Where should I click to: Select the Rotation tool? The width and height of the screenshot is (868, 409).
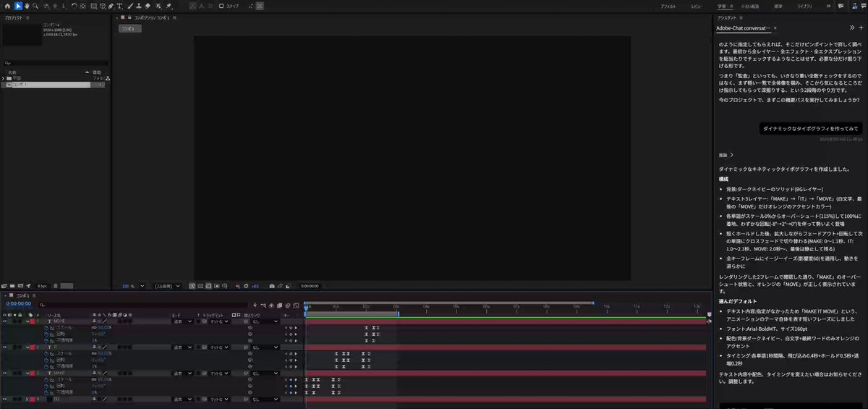point(75,6)
